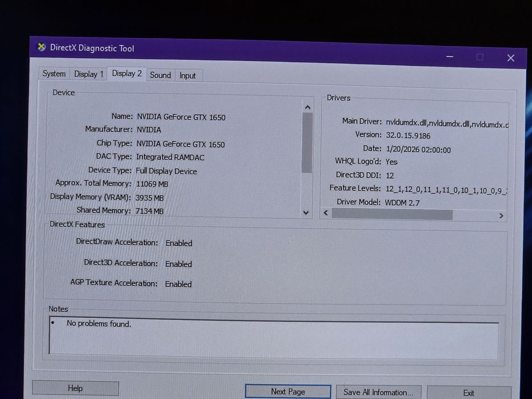This screenshot has width=532, height=399.
Task: Click AGP Texture Acceleration Enabled value
Action: (178, 284)
